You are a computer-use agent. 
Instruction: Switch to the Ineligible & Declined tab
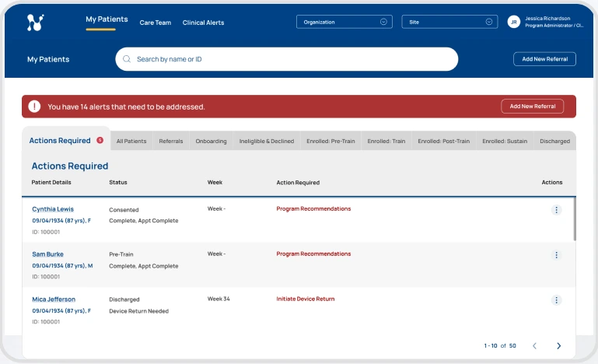(x=267, y=141)
